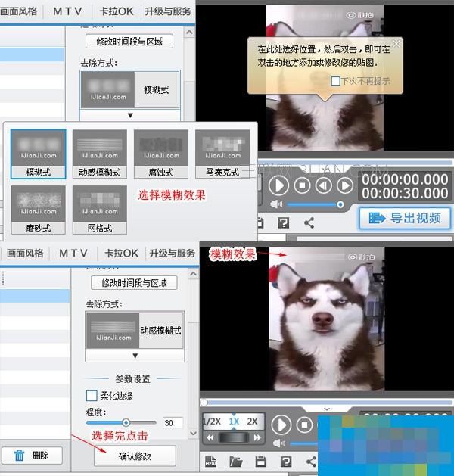454x476 pixels.
Task: Click 修改时间段与区域 button in upper panel
Action: point(129,42)
